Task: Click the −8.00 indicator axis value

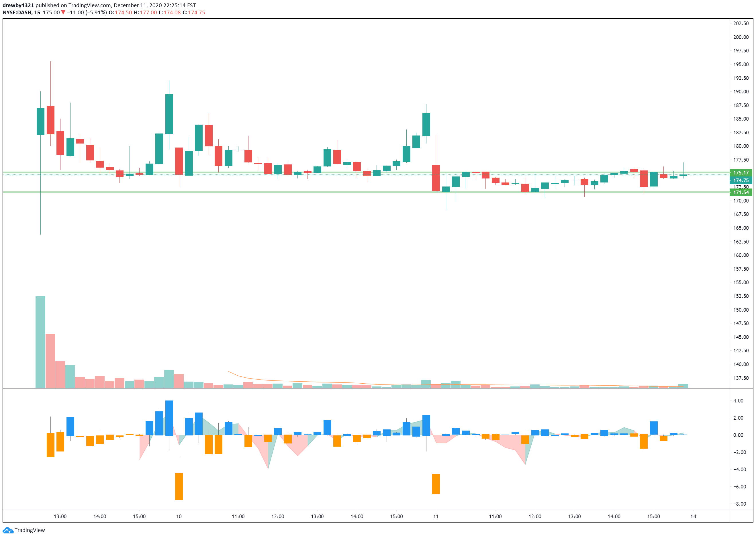Action: (x=739, y=504)
